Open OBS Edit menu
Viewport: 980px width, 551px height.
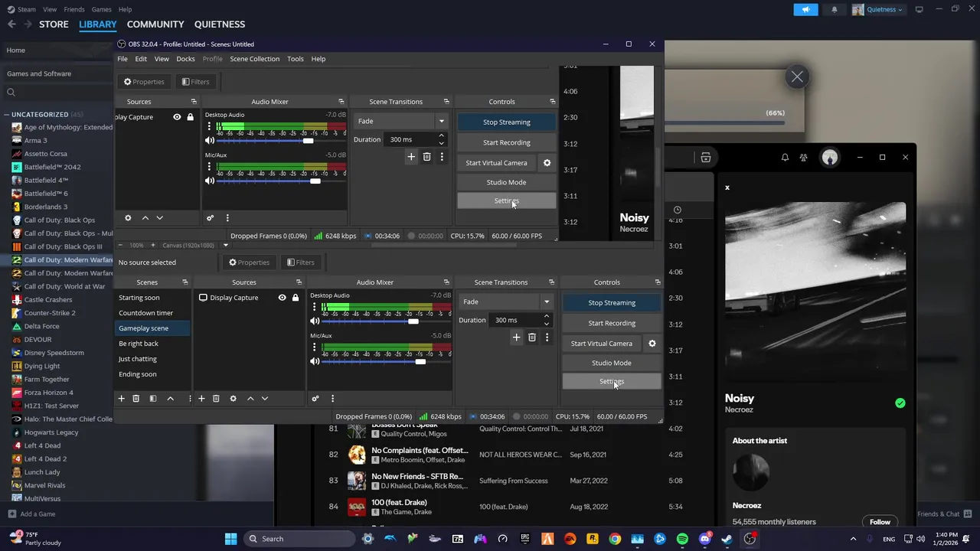[141, 59]
